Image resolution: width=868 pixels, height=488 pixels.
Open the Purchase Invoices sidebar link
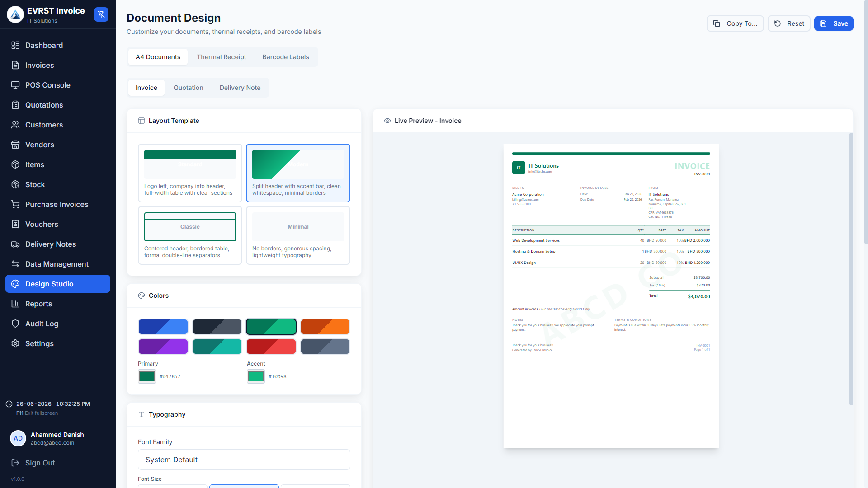coord(58,204)
